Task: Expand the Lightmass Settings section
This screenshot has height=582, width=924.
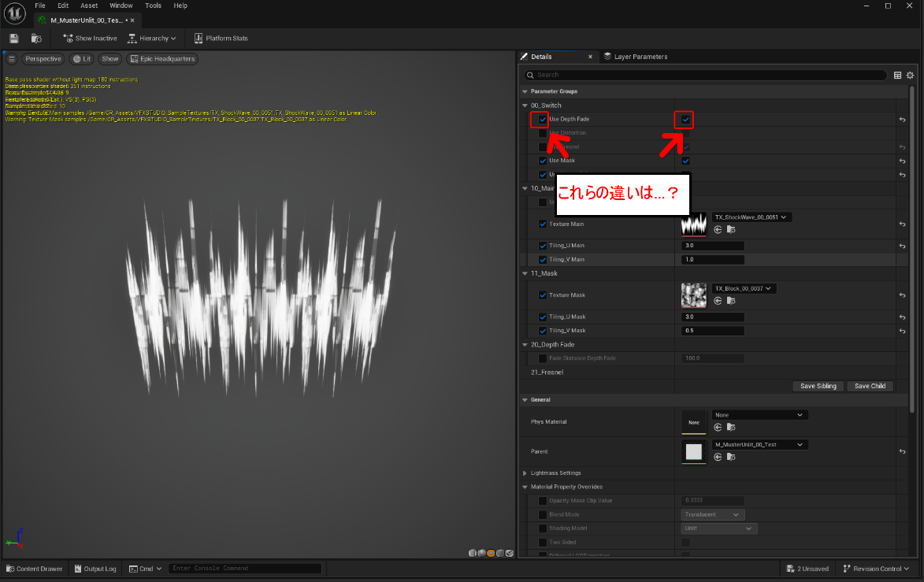Action: click(525, 473)
